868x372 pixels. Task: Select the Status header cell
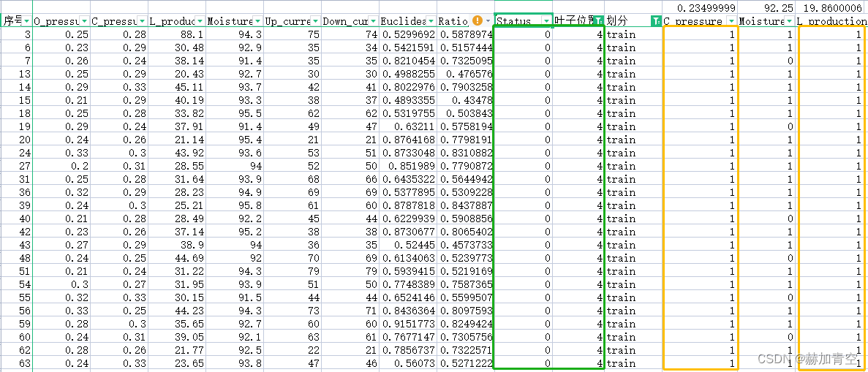pos(523,21)
